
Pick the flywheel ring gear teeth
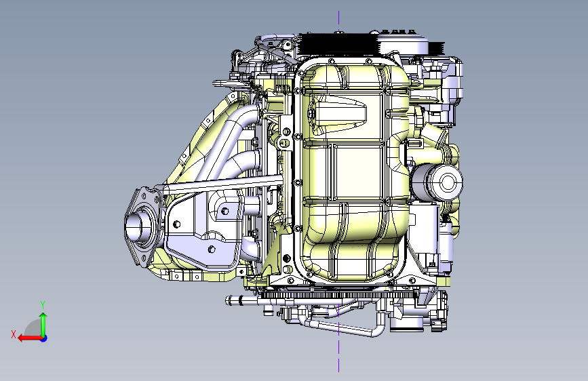click(x=338, y=295)
